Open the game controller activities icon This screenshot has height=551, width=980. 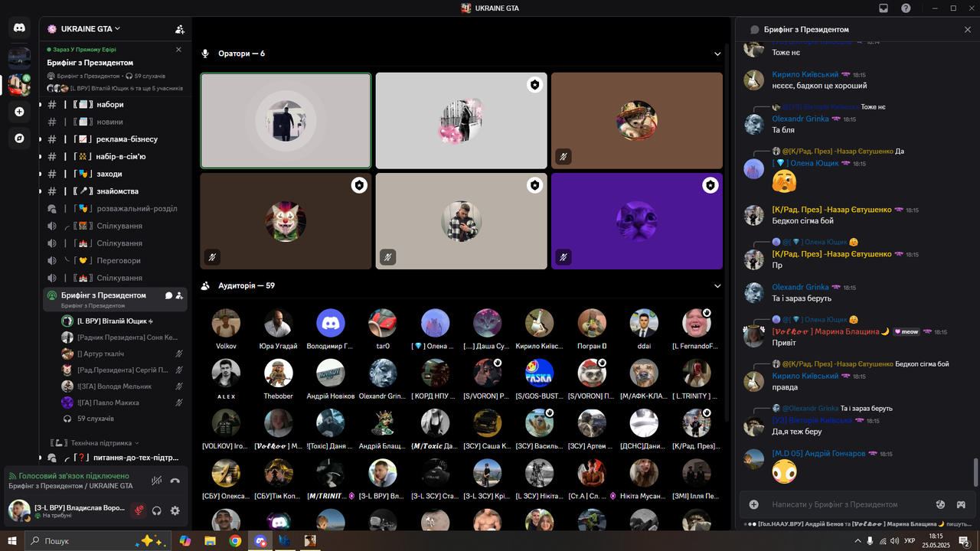(961, 504)
